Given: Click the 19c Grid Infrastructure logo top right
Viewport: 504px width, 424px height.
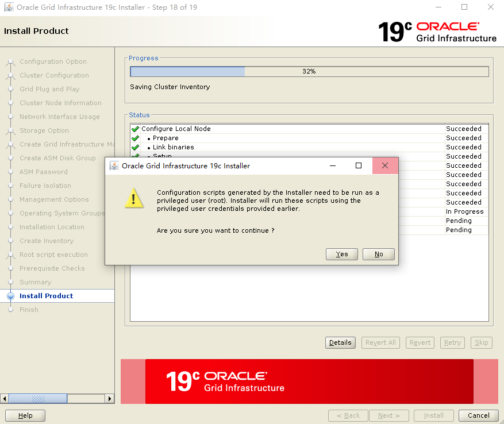Looking at the screenshot, I should click(x=436, y=32).
